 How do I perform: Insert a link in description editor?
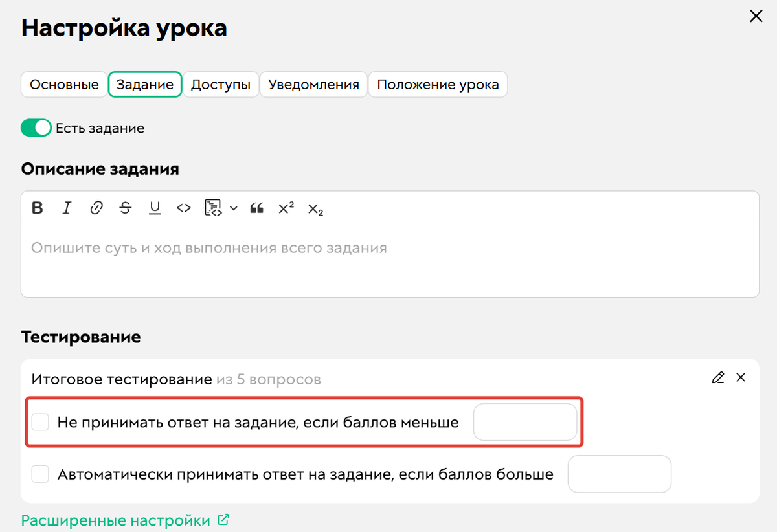pyautogui.click(x=96, y=208)
